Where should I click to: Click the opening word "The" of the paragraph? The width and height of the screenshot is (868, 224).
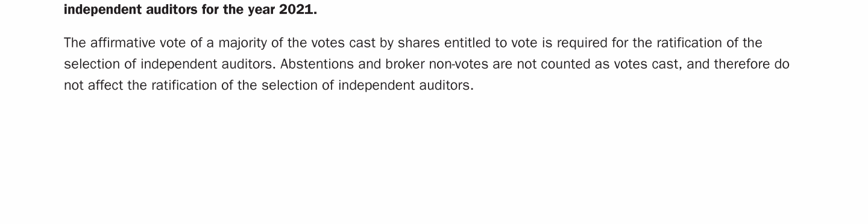point(75,43)
